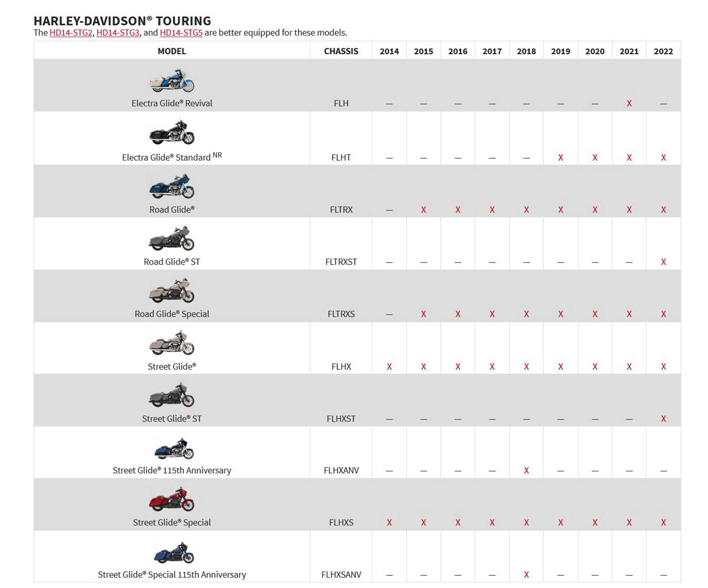Select the Electra Glide Revival model name
This screenshot has width=708, height=588.
[172, 103]
